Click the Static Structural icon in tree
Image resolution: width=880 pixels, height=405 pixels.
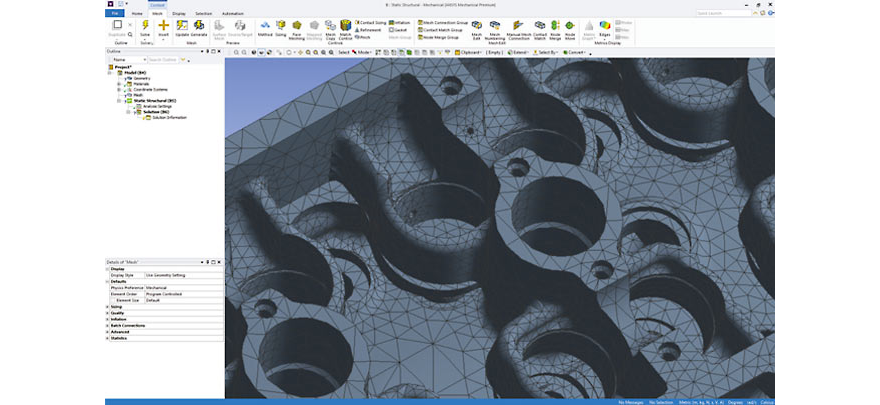click(x=130, y=101)
